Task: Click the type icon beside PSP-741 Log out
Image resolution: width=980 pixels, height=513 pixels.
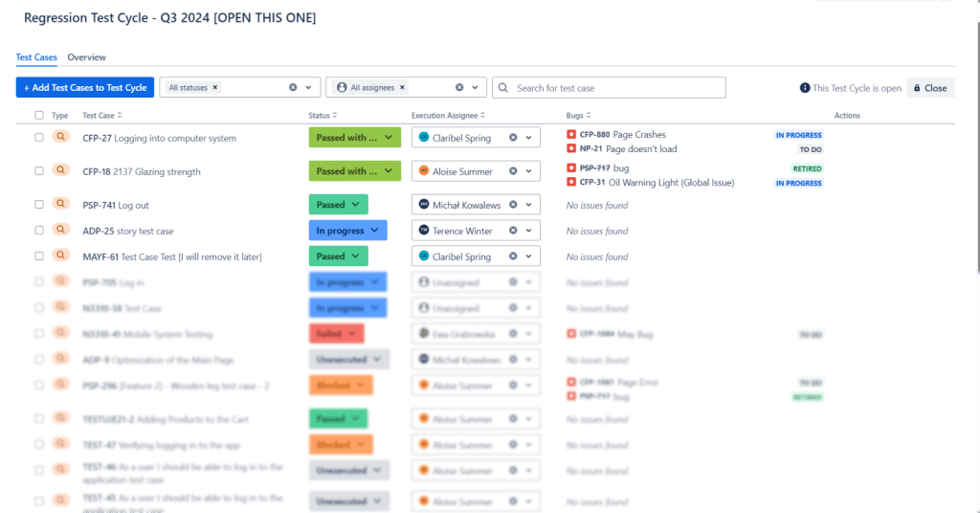Action: pos(60,204)
